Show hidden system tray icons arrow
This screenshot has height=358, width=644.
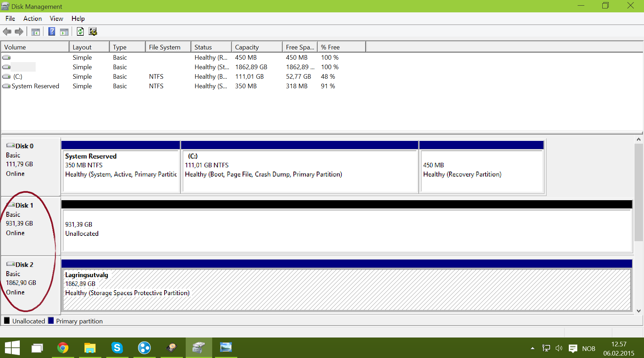pyautogui.click(x=532, y=348)
